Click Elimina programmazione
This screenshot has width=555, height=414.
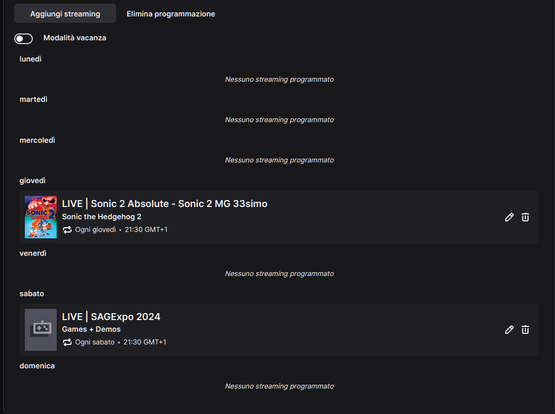pos(171,14)
